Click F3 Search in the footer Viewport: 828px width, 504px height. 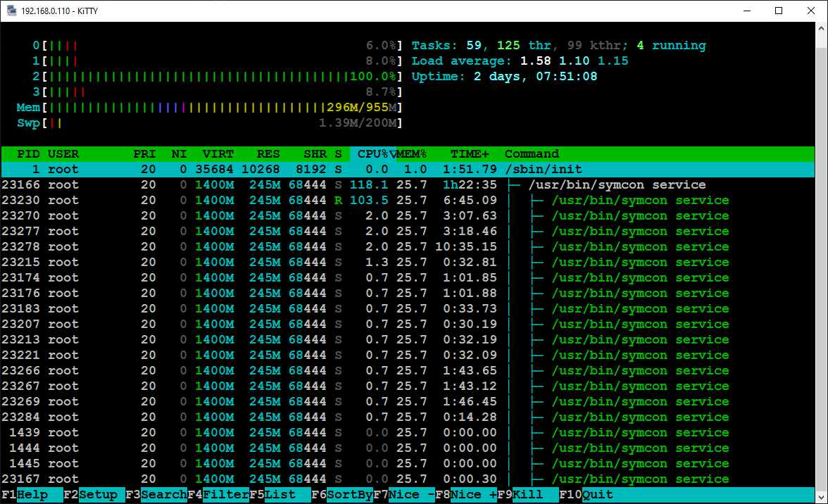point(156,495)
